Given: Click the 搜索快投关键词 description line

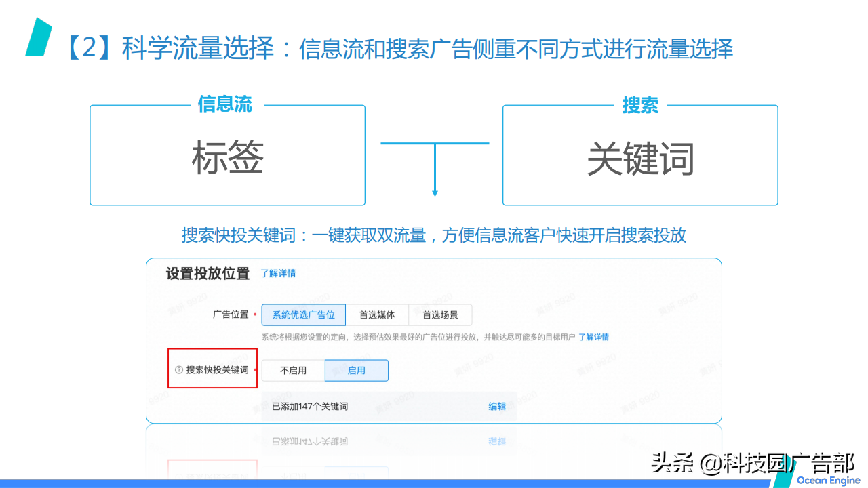Looking at the screenshot, I should click(x=434, y=235).
